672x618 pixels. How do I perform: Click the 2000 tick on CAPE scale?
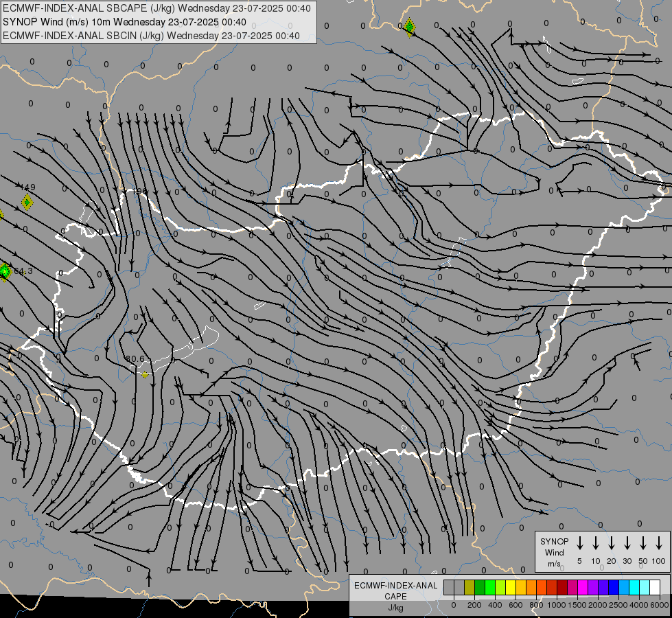tap(598, 605)
